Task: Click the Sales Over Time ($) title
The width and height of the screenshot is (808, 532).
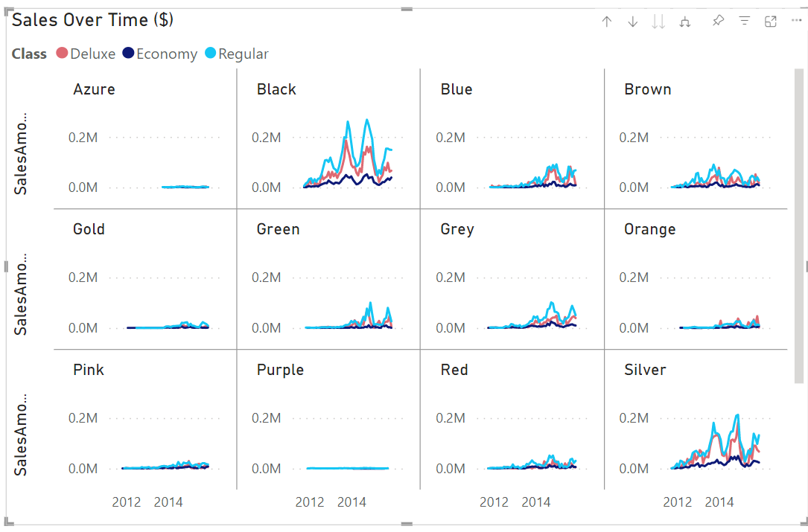Action: click(x=93, y=20)
